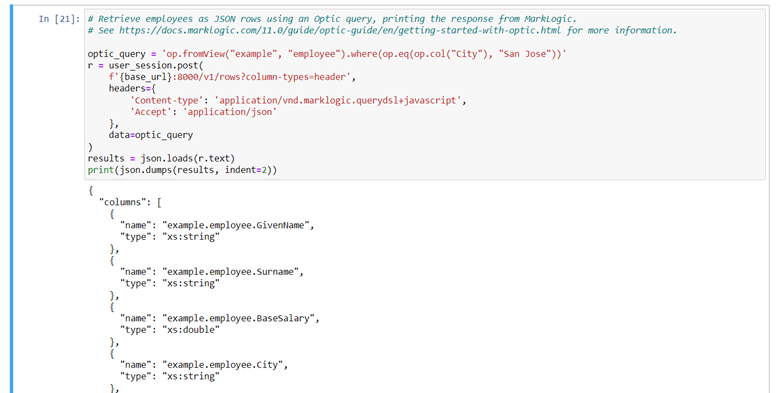
Task: Click the "example.employee.BaseSalary" output line
Action: (220, 318)
